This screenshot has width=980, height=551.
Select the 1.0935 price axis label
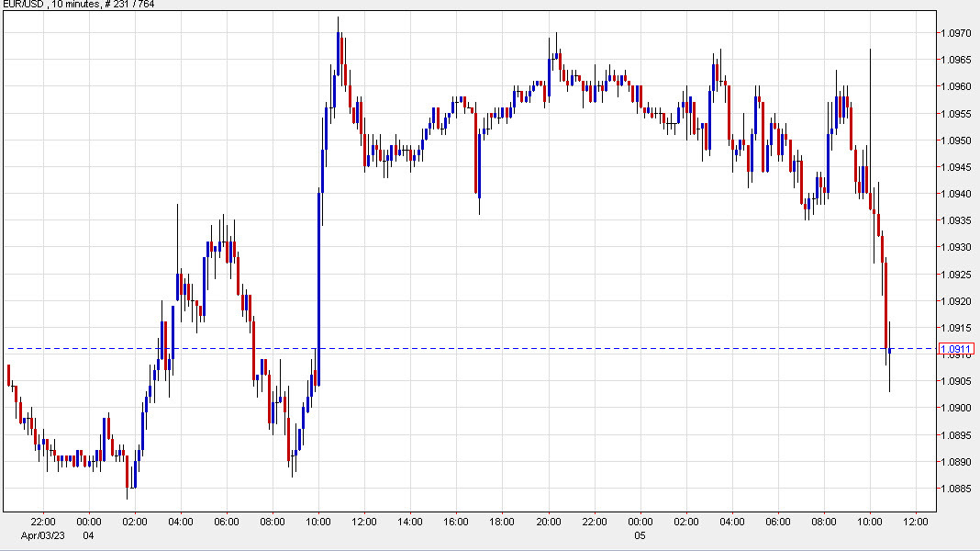click(955, 220)
